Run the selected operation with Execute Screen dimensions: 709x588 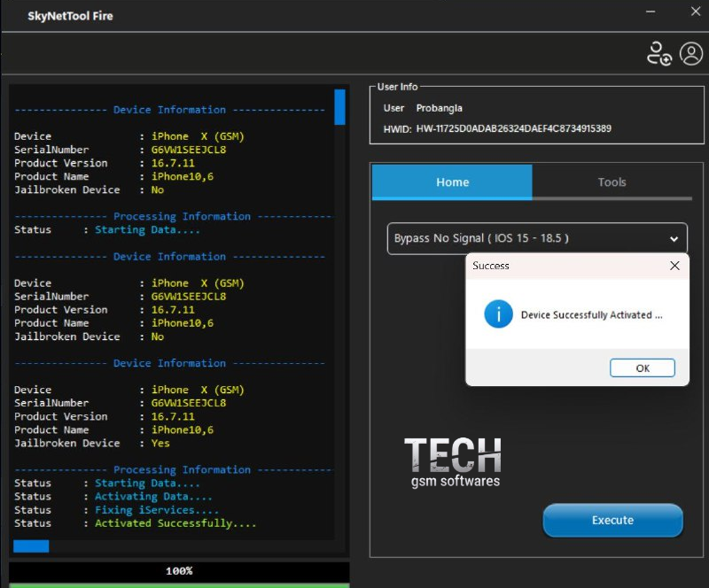[612, 520]
